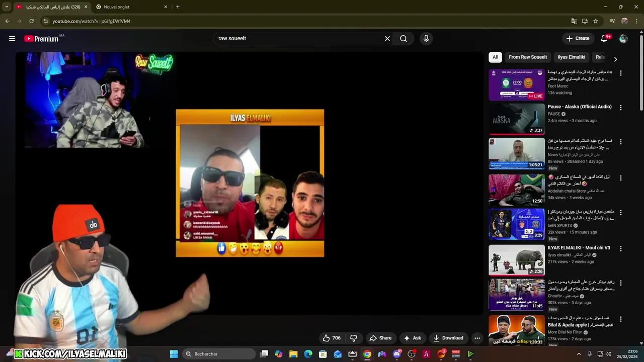Dislike this video
The image size is (644, 362).
pyautogui.click(x=353, y=338)
